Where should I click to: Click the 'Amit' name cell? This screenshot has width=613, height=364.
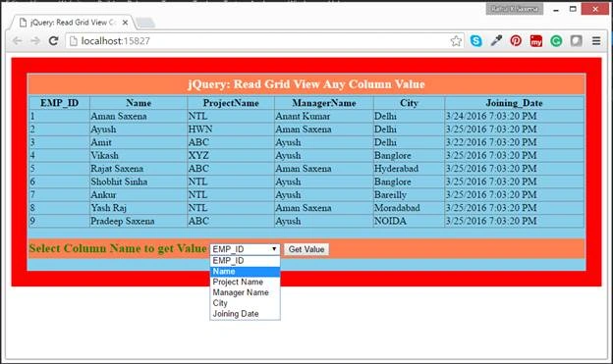(139, 142)
